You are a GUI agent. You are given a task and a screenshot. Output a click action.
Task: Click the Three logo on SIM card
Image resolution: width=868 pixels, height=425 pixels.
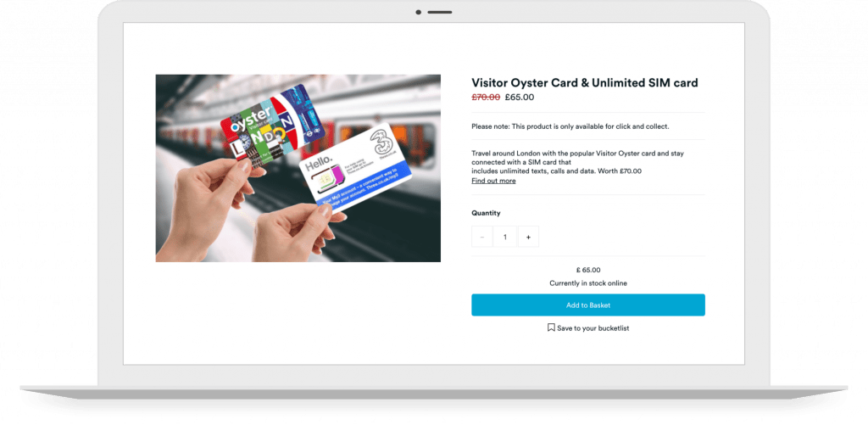click(381, 140)
